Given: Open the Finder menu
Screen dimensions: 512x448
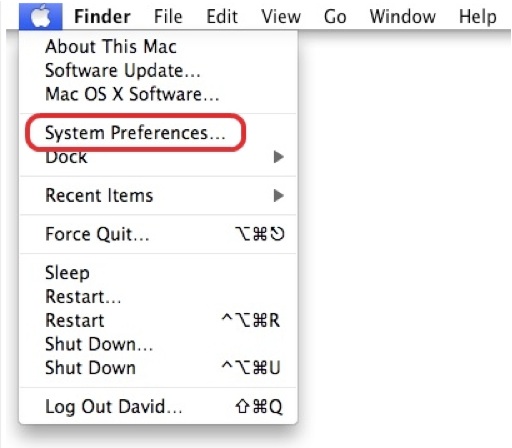Looking at the screenshot, I should (x=102, y=16).
